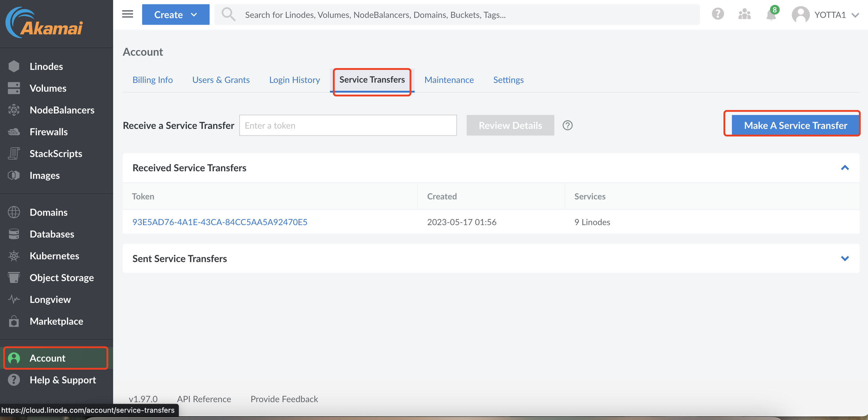Viewport: 868px width, 420px height.
Task: Click the StackScripts scroll icon
Action: 14,154
